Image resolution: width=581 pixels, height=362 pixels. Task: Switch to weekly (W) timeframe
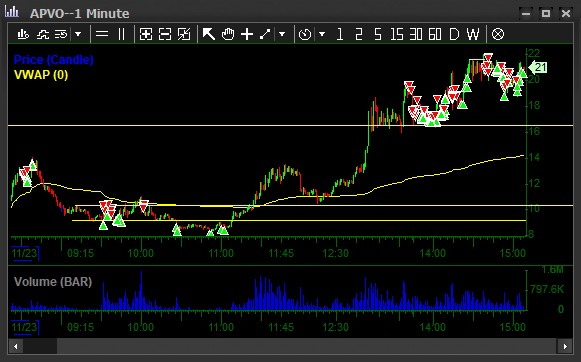pyautogui.click(x=473, y=34)
